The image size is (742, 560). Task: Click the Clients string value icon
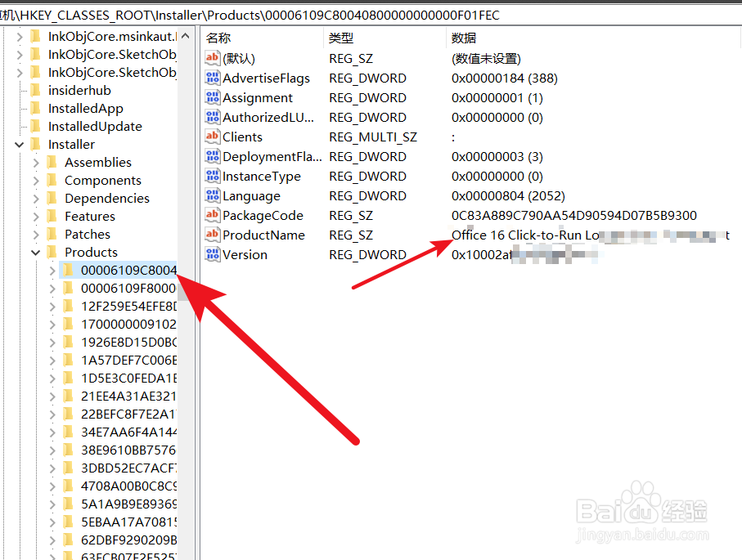213,137
